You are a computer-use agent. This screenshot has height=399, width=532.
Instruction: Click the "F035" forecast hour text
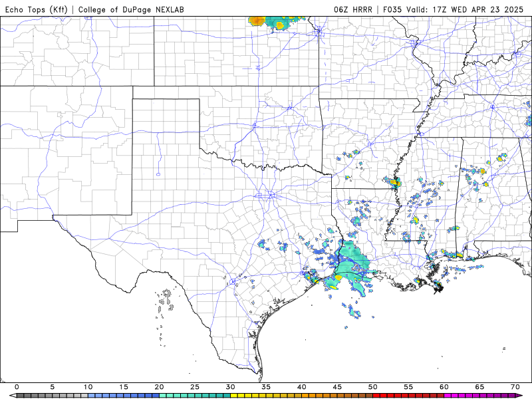392,9
